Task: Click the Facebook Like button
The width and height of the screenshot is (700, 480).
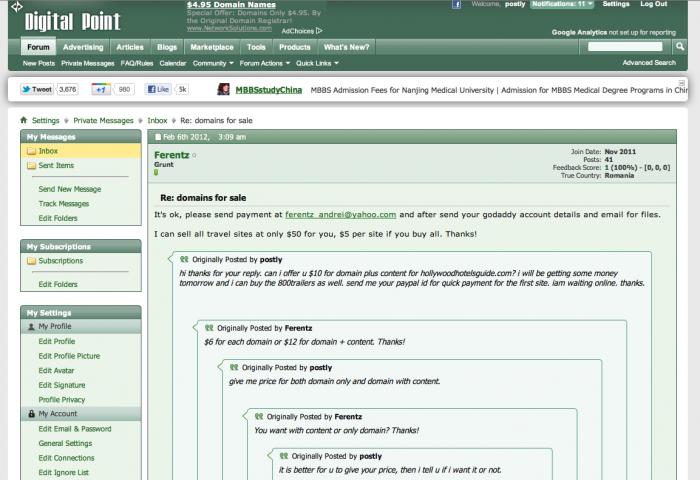Action: [x=158, y=89]
